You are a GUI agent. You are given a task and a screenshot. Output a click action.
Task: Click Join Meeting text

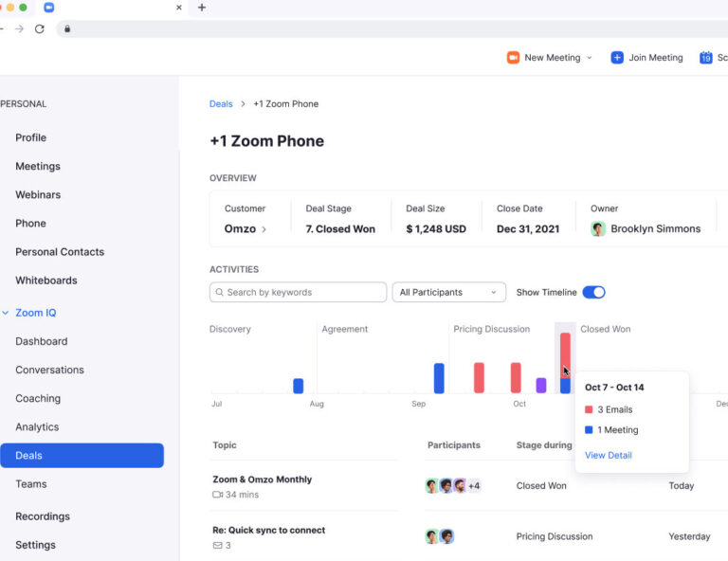[x=656, y=58]
